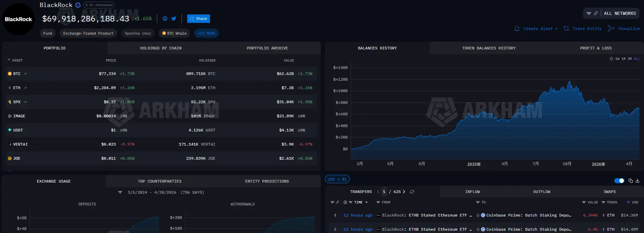The width and height of the screenshot is (644, 233).
Task: Click the USD ≥ $1 filter chip
Action: click(337, 179)
